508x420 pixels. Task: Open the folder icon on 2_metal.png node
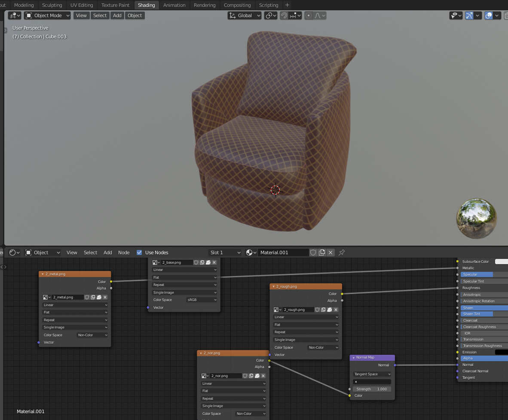click(x=99, y=297)
